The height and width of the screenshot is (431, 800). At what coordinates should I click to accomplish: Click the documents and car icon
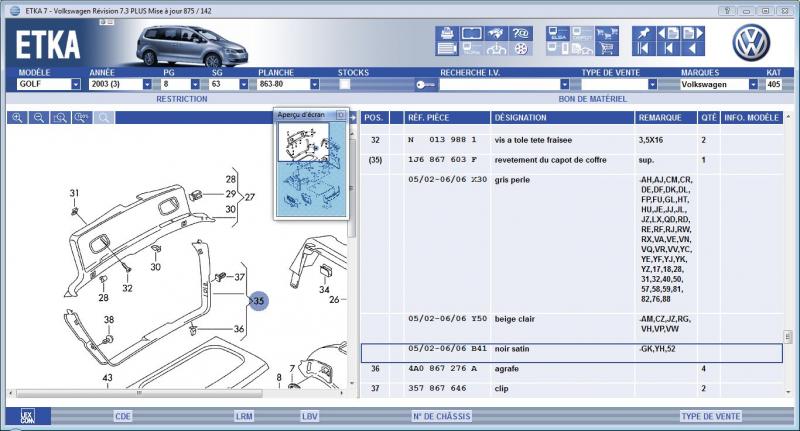(x=582, y=49)
